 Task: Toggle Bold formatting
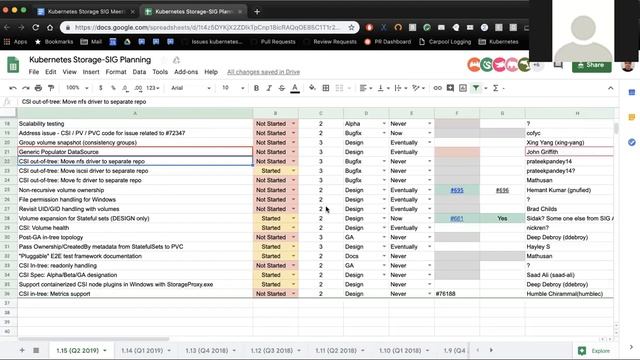[256, 88]
